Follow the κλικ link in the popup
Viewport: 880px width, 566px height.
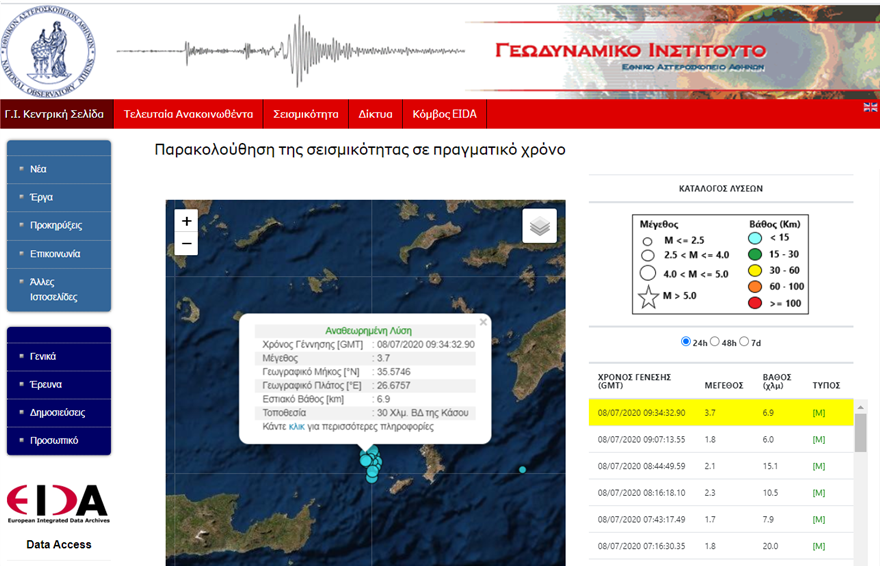click(296, 427)
